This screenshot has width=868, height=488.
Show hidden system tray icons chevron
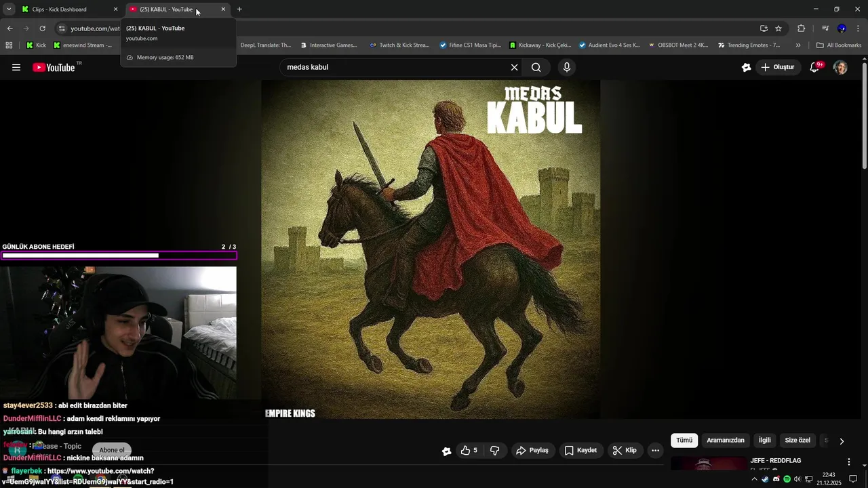[x=754, y=479]
